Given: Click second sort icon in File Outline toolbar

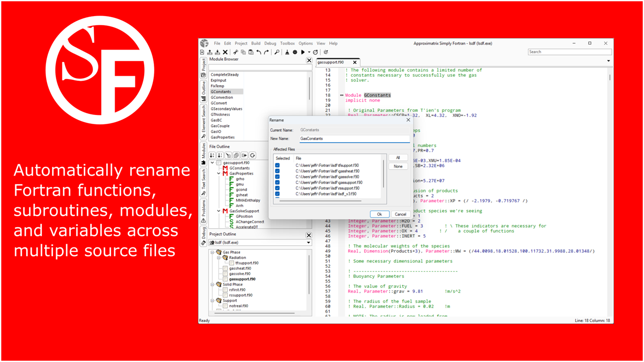Looking at the screenshot, I should [220, 155].
